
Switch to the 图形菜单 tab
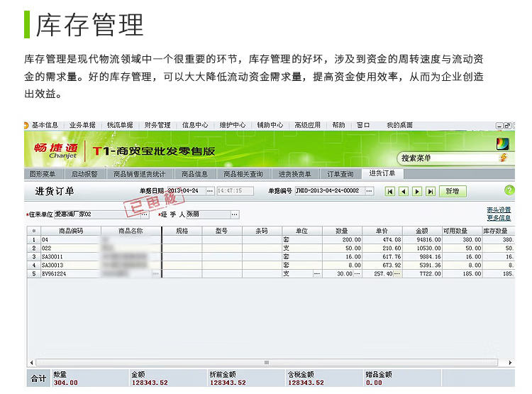(x=43, y=174)
